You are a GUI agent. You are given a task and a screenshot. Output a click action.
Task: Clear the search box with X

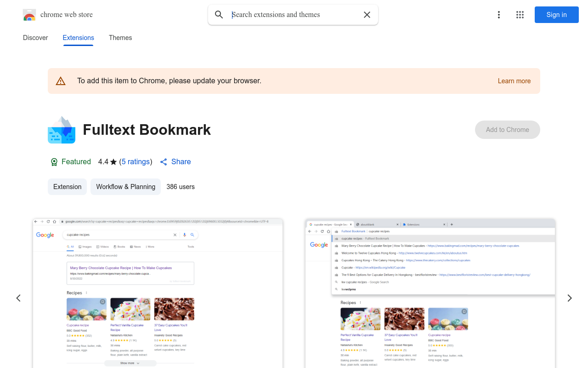(x=367, y=15)
